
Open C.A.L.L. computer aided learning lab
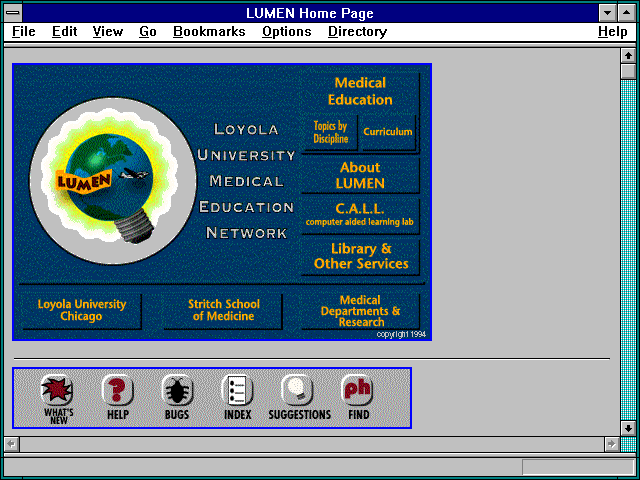coord(360,215)
